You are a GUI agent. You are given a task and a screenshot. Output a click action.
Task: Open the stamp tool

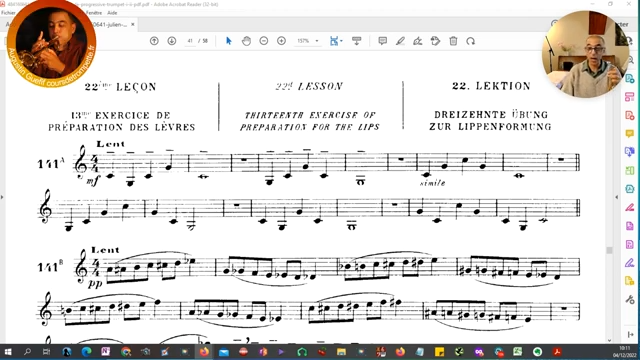pos(436,41)
